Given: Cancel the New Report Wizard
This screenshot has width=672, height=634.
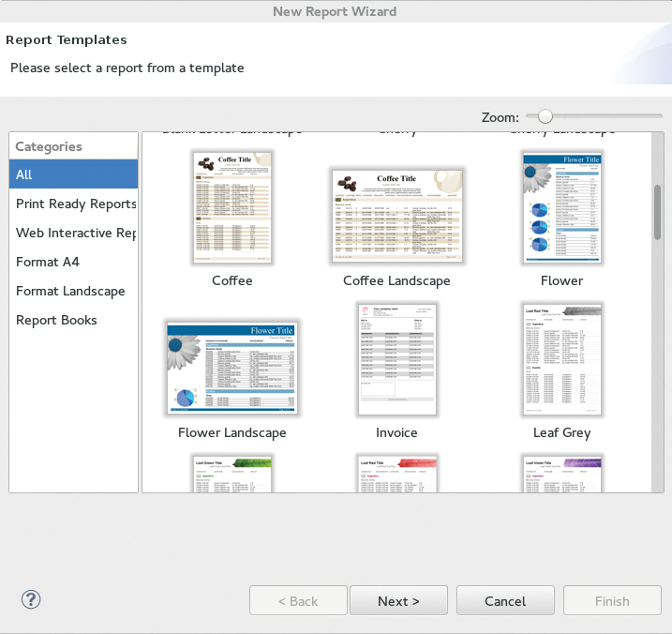Looking at the screenshot, I should coord(505,600).
